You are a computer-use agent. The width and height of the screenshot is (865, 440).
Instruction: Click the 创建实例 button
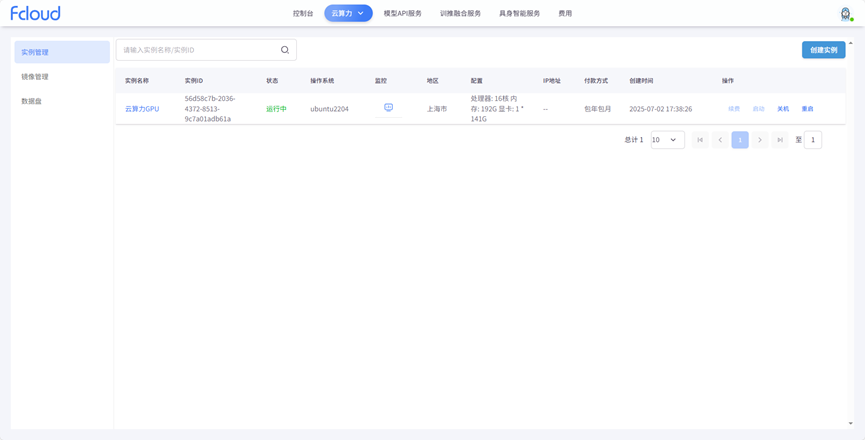823,50
